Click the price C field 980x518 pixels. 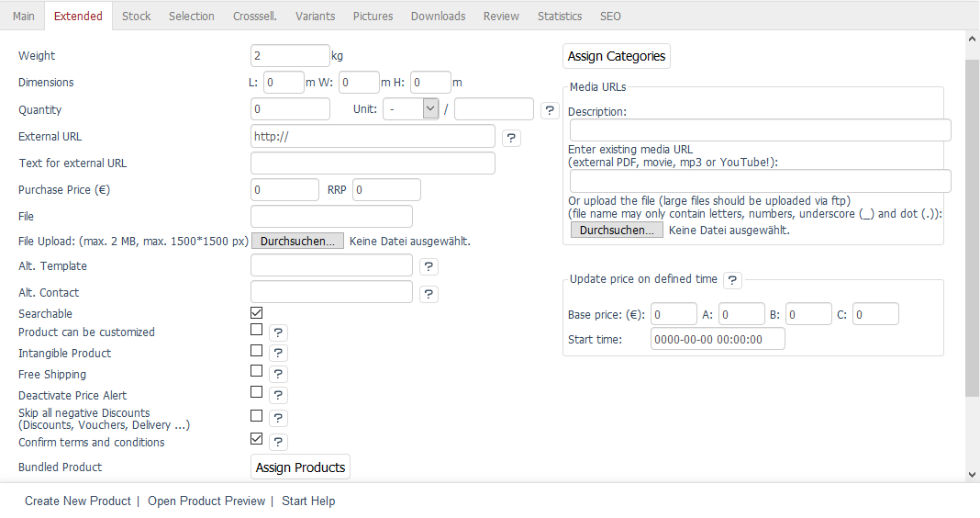coord(875,314)
